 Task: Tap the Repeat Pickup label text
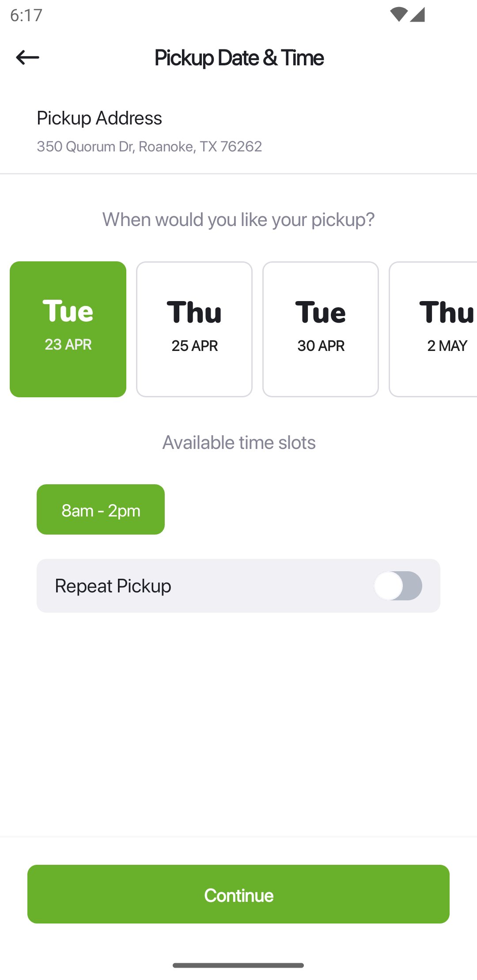[x=113, y=586]
